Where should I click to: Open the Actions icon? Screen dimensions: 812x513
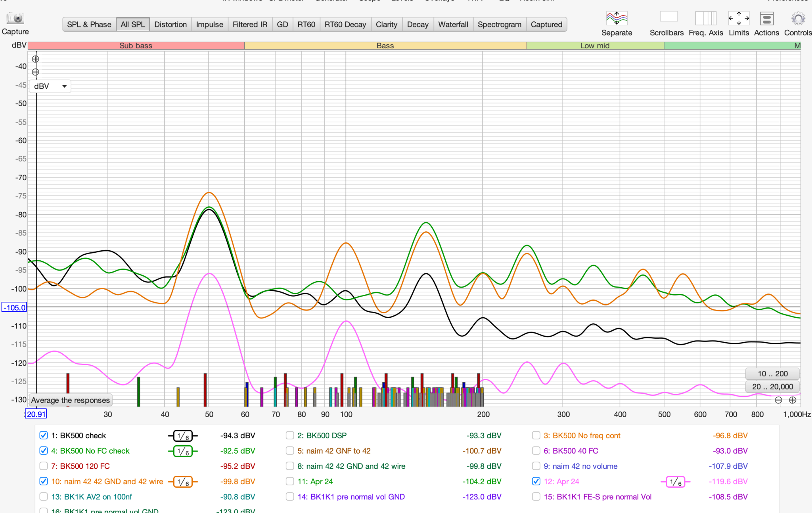point(766,18)
